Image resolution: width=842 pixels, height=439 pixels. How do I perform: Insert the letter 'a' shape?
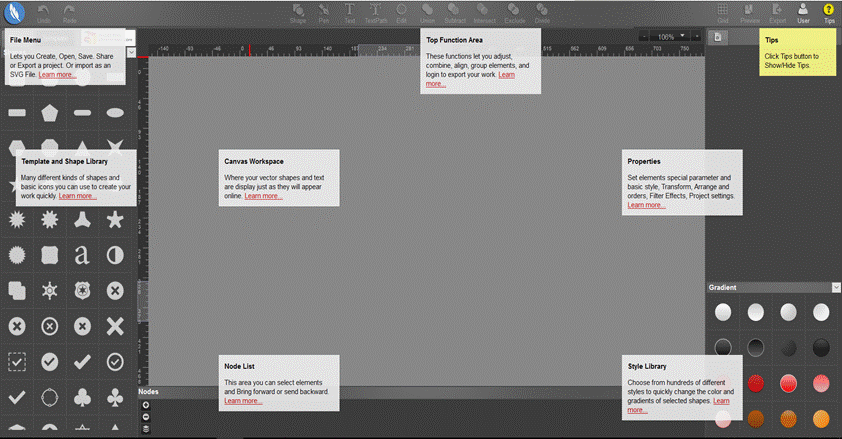tap(82, 255)
